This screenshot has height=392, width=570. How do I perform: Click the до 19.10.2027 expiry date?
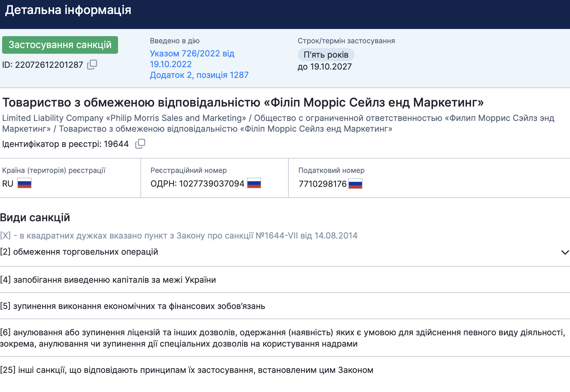(x=325, y=67)
